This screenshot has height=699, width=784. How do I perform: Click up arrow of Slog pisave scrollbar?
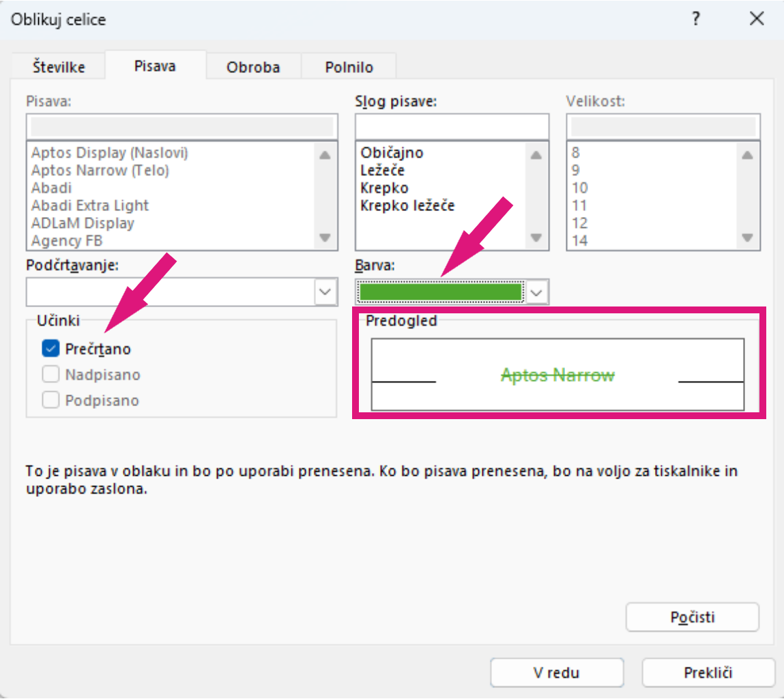[x=536, y=154]
